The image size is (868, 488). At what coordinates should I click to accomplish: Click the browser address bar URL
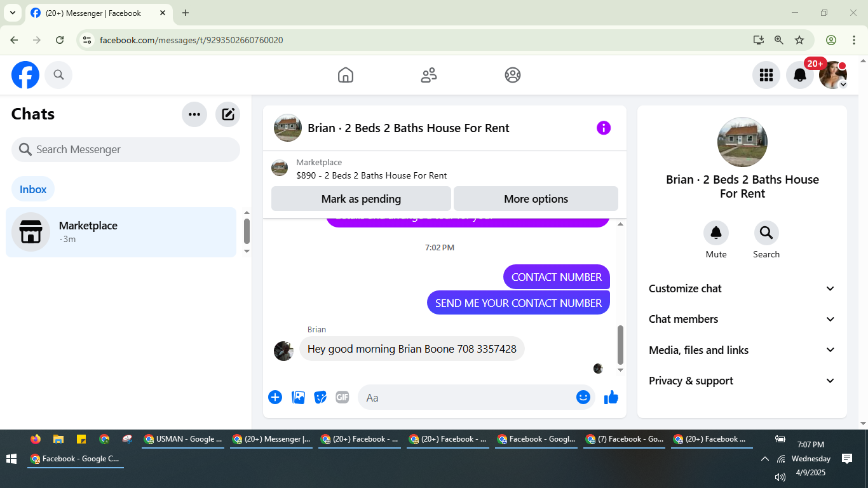(x=191, y=40)
